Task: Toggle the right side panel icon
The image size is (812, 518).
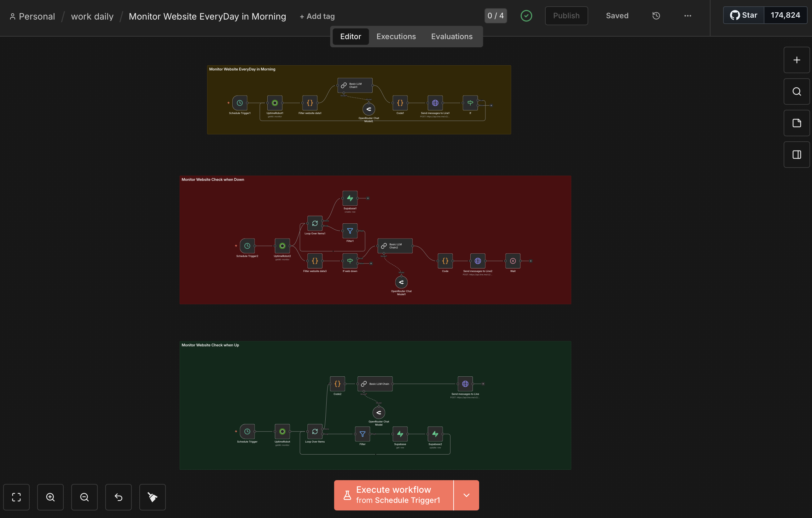Action: [797, 155]
